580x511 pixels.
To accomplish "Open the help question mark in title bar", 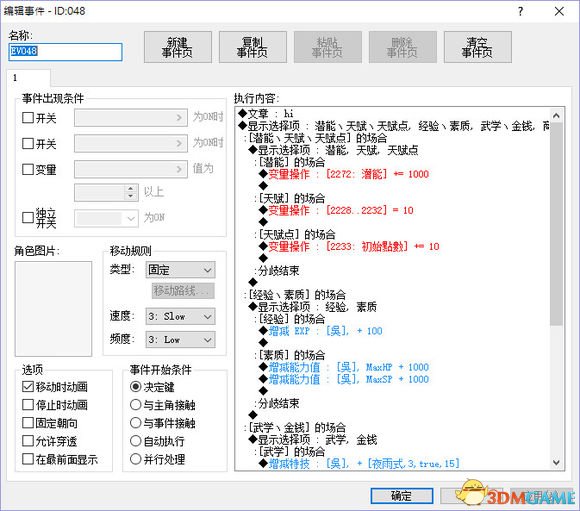I will point(520,11).
